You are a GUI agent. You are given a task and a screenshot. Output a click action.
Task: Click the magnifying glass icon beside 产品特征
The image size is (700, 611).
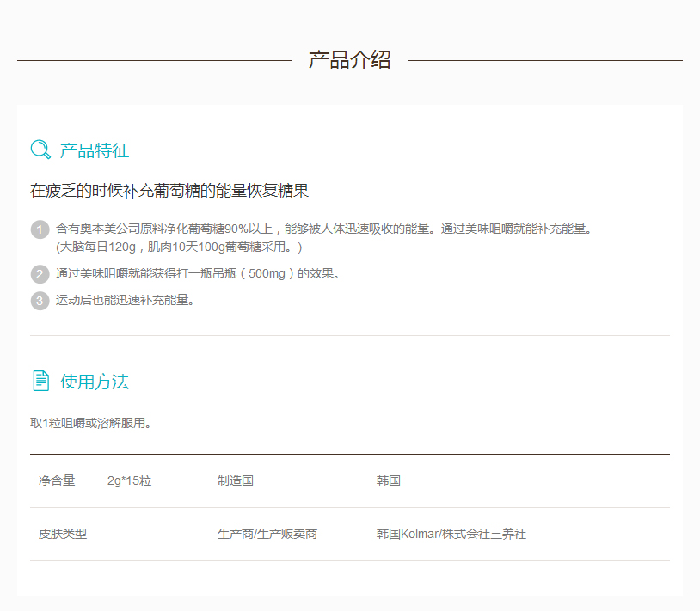(40, 150)
